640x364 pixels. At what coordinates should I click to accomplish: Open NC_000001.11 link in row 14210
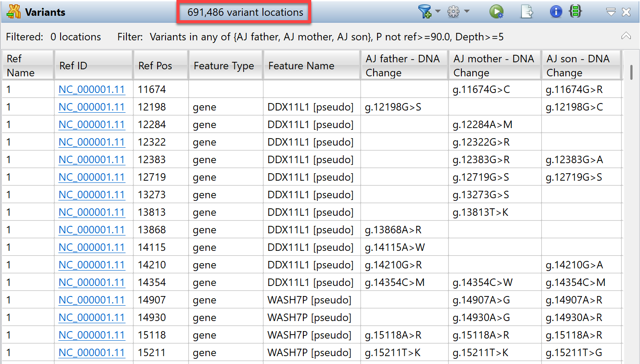(x=92, y=265)
